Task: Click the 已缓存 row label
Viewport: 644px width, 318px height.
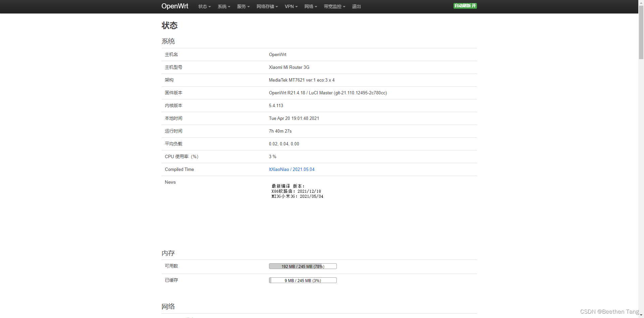Action: click(171, 280)
